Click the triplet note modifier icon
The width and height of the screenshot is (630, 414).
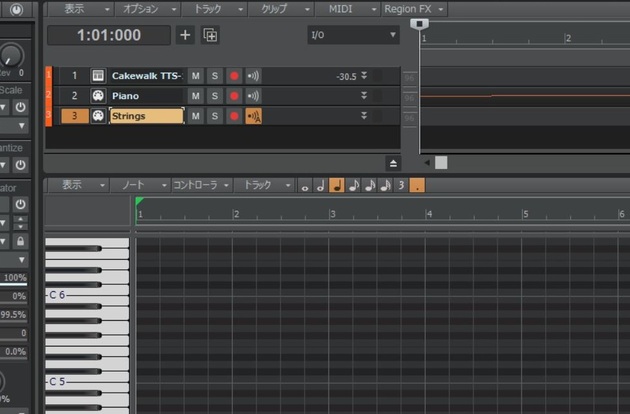(401, 185)
